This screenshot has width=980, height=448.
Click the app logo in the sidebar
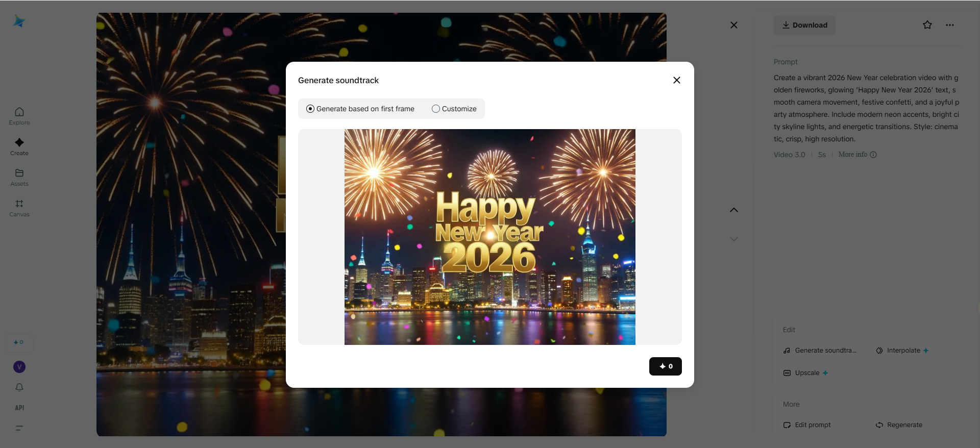19,21
